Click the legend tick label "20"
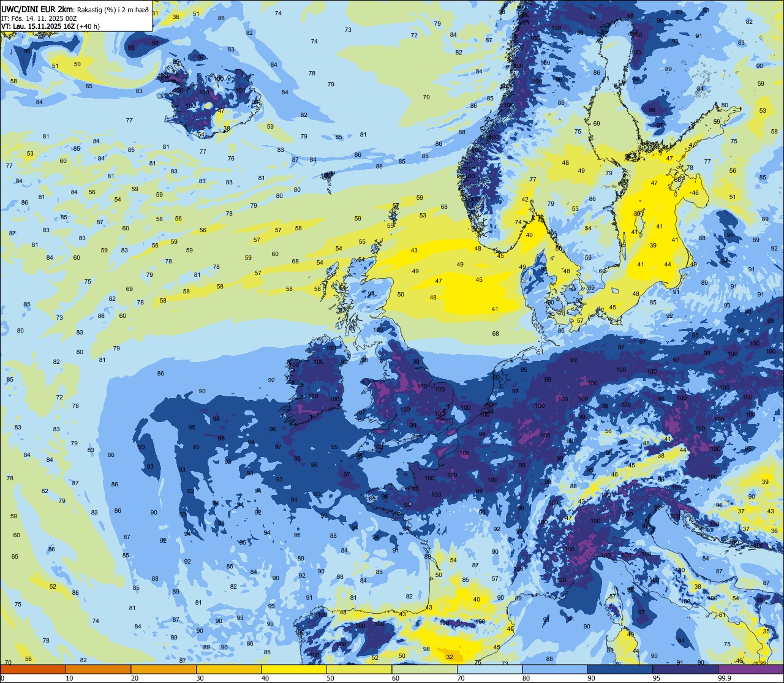 pyautogui.click(x=135, y=678)
